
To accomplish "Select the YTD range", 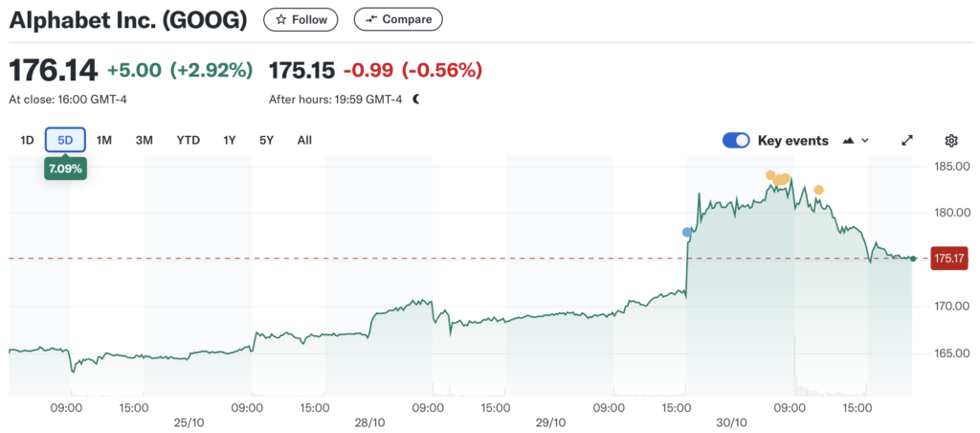I will (x=188, y=140).
